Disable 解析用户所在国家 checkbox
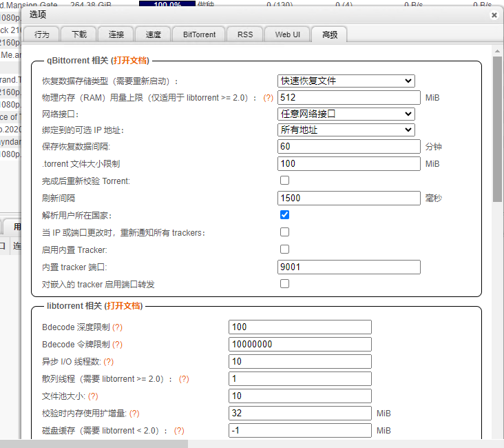Image resolution: width=504 pixels, height=448 pixels. (284, 214)
